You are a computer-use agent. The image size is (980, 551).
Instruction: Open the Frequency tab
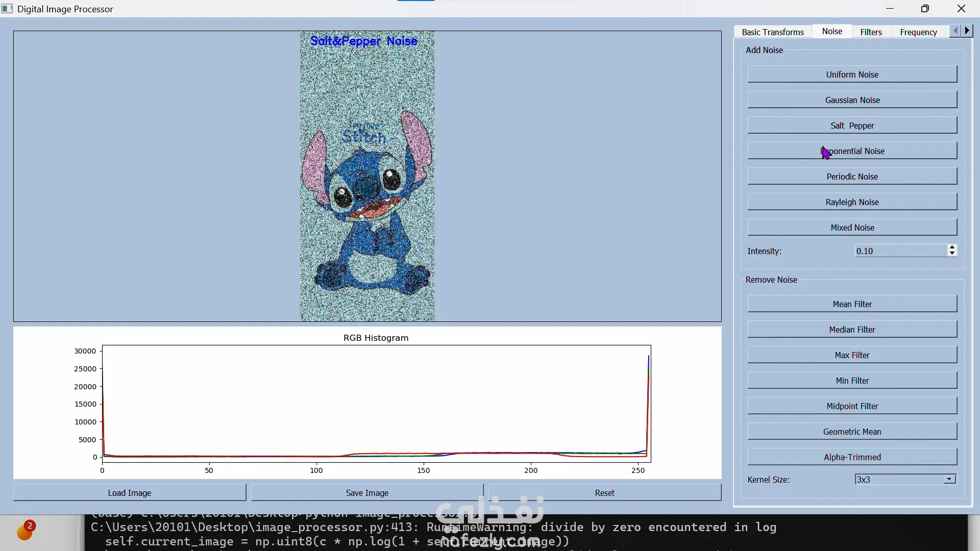[918, 32]
